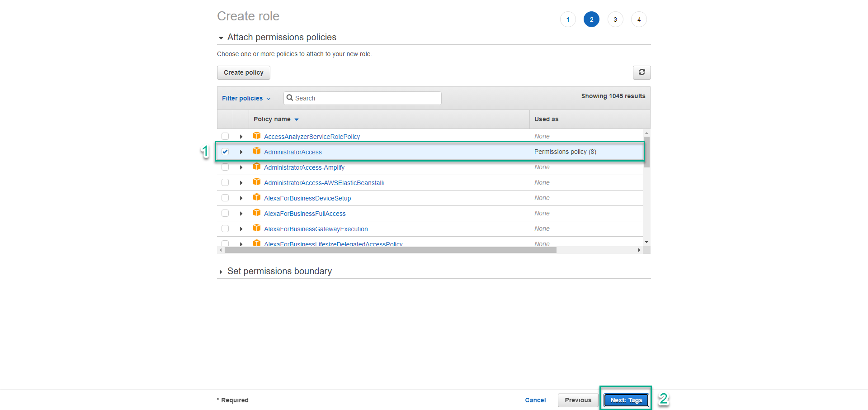Check the AlexaForBusinessFullAccess checkbox
Screen dimensions: 868x410
coord(225,213)
